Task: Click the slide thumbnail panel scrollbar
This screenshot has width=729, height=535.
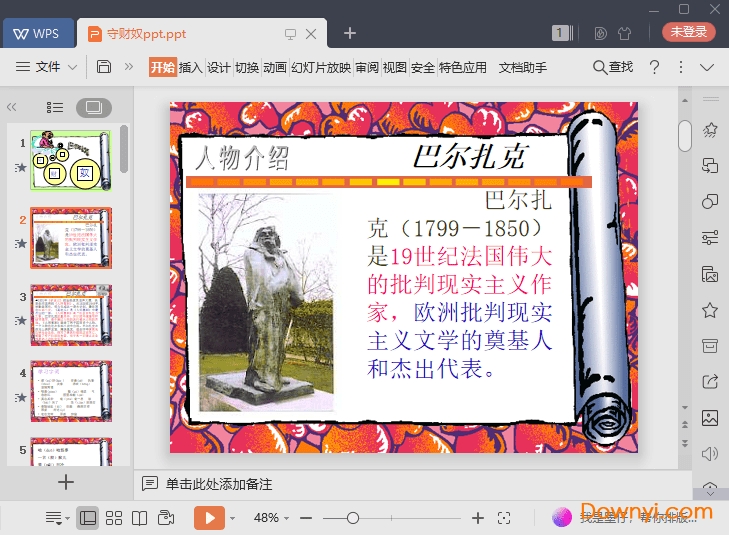Action: click(x=124, y=149)
